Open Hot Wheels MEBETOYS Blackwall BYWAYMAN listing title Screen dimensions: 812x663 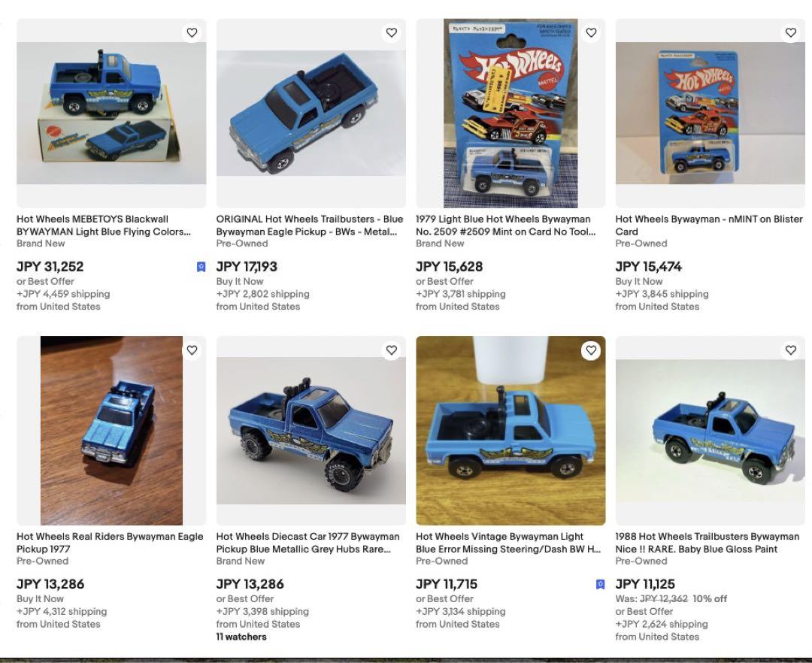(x=104, y=226)
